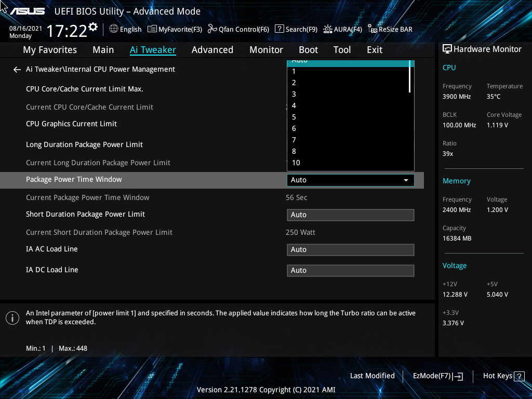This screenshot has width=532, height=399.
Task: Click the CPU Temperature 35°C value
Action: pos(494,97)
